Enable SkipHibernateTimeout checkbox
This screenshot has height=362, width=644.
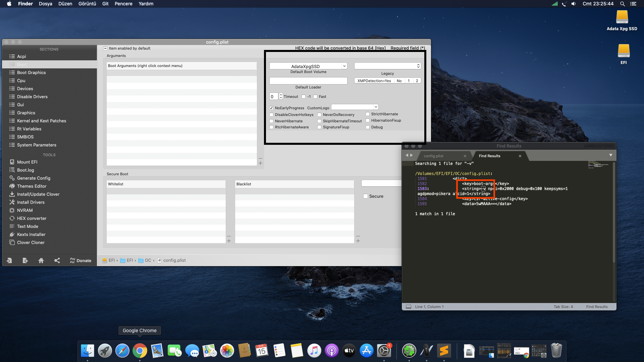(319, 121)
